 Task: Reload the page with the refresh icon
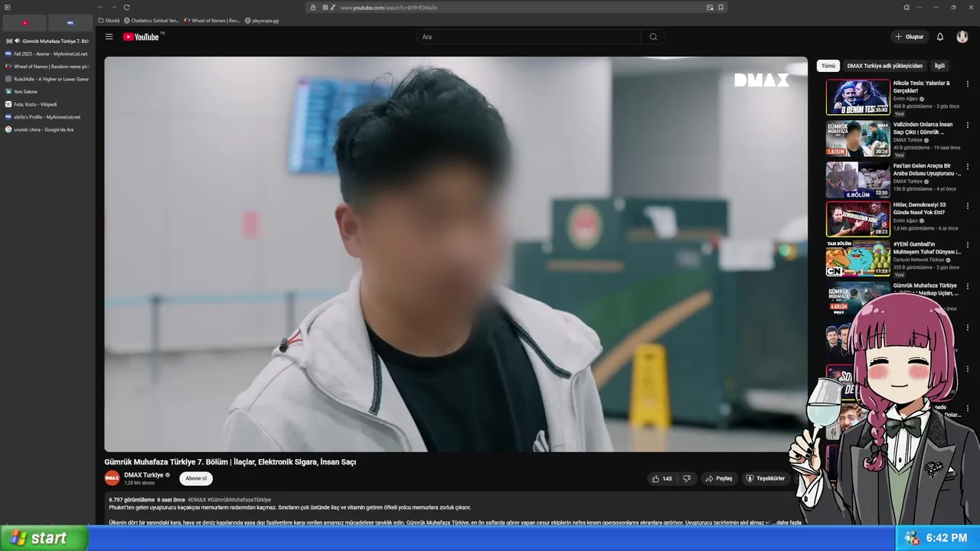click(x=126, y=8)
